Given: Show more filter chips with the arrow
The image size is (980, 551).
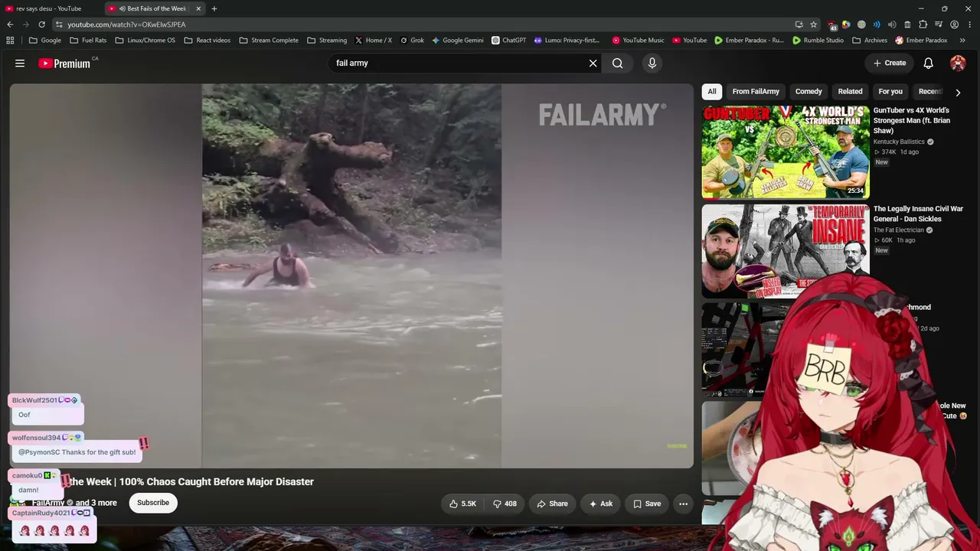Looking at the screenshot, I should click(x=958, y=93).
